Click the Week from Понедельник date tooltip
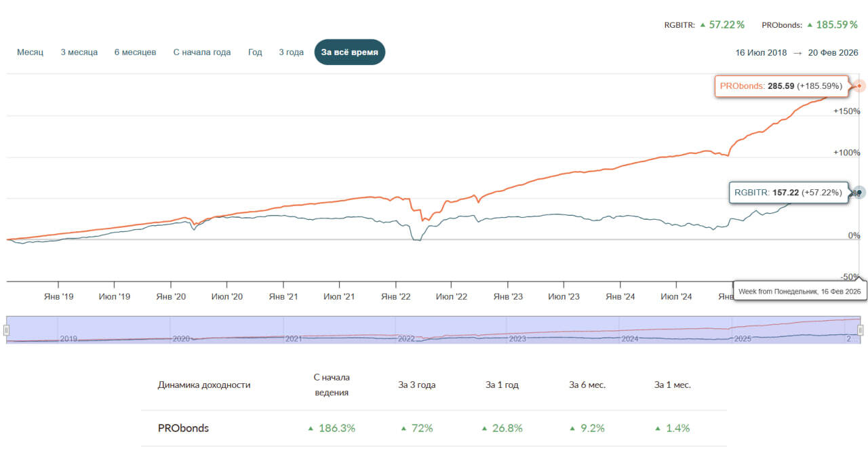 coord(800,291)
